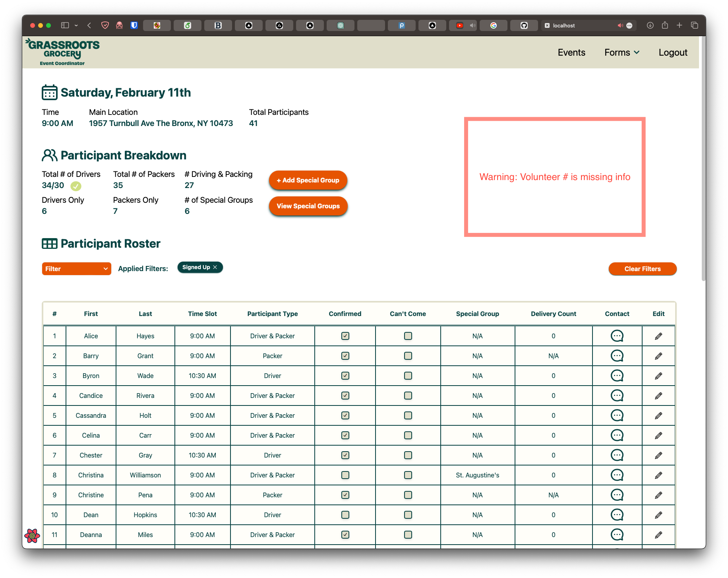Check Can't Come for Byron Wade
Screen dimensions: 728x578
click(408, 376)
